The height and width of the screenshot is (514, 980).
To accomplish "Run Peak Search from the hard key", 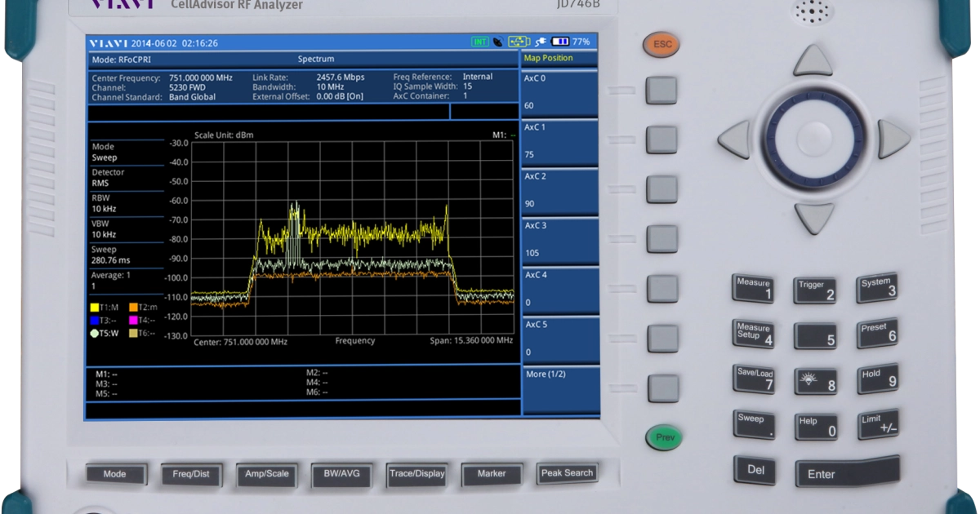I will click(568, 473).
